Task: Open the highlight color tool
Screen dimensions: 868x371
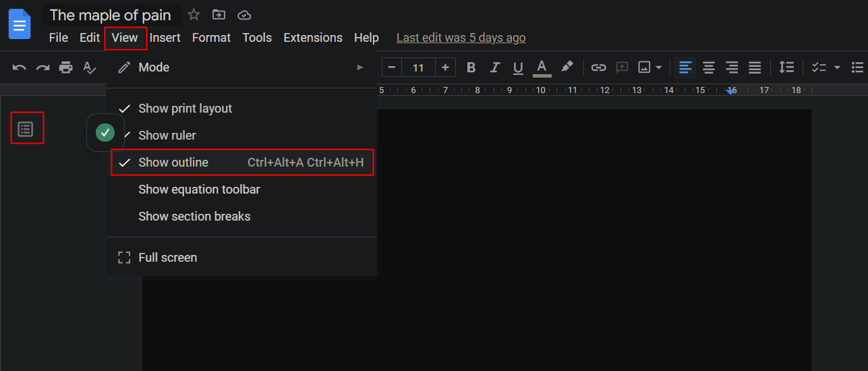Action: pos(567,67)
